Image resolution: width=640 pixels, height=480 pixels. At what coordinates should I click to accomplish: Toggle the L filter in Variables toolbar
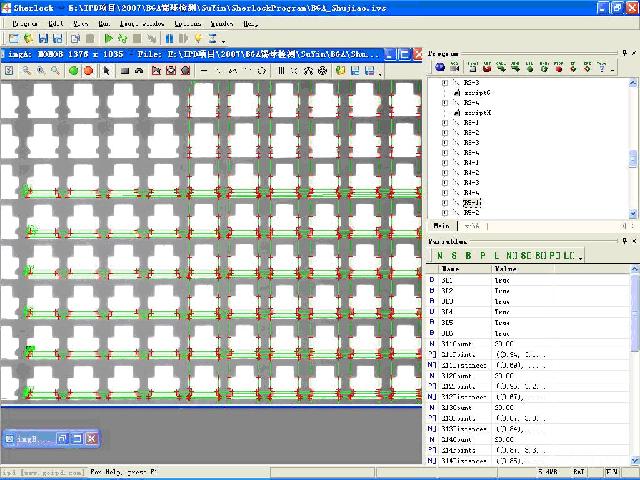pos(496,255)
